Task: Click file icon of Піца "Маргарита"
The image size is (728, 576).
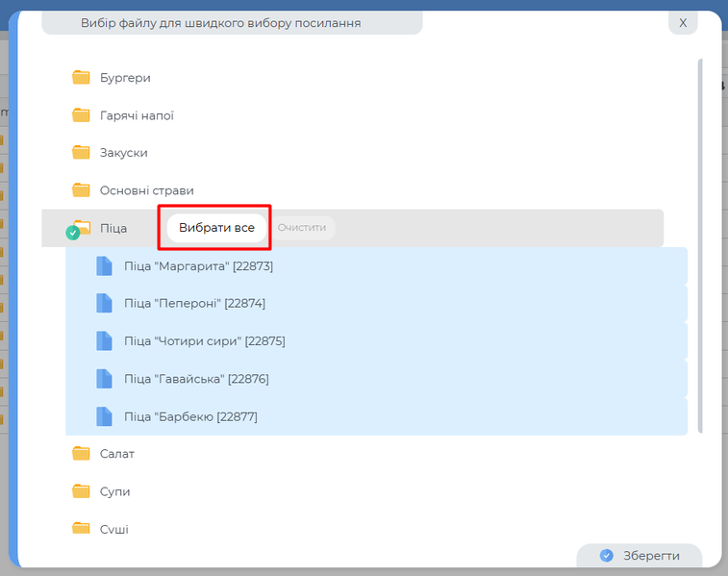Action: click(105, 266)
